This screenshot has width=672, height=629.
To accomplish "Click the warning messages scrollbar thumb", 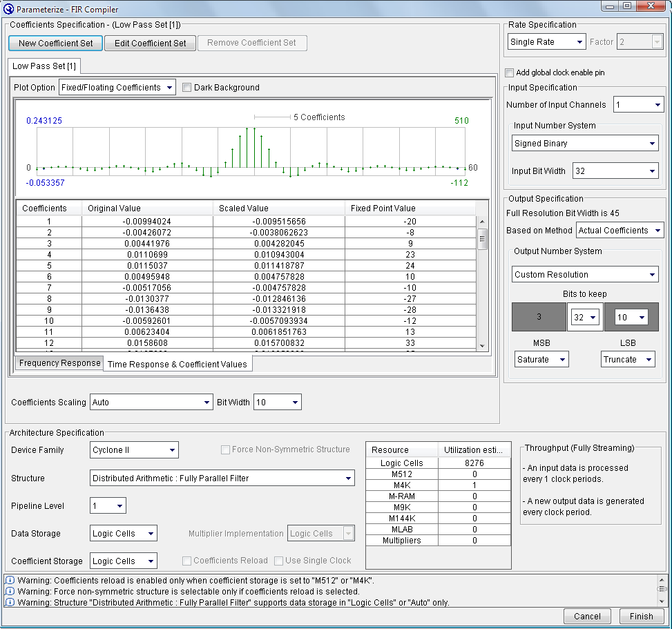I will [x=662, y=589].
